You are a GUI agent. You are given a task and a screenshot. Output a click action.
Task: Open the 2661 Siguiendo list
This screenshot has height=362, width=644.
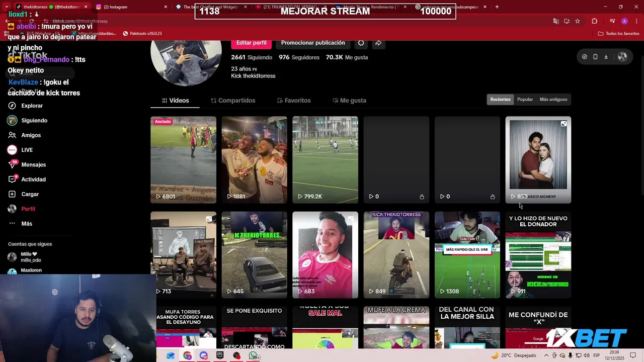click(x=252, y=57)
